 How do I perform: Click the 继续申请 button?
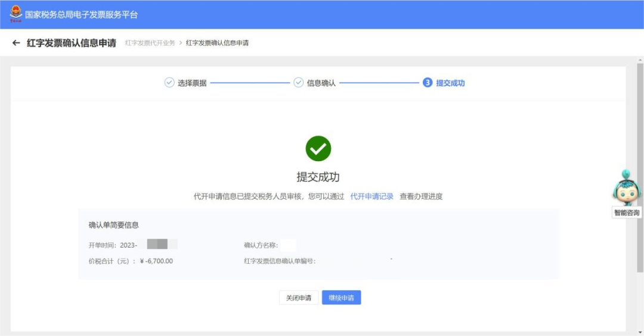tap(341, 298)
